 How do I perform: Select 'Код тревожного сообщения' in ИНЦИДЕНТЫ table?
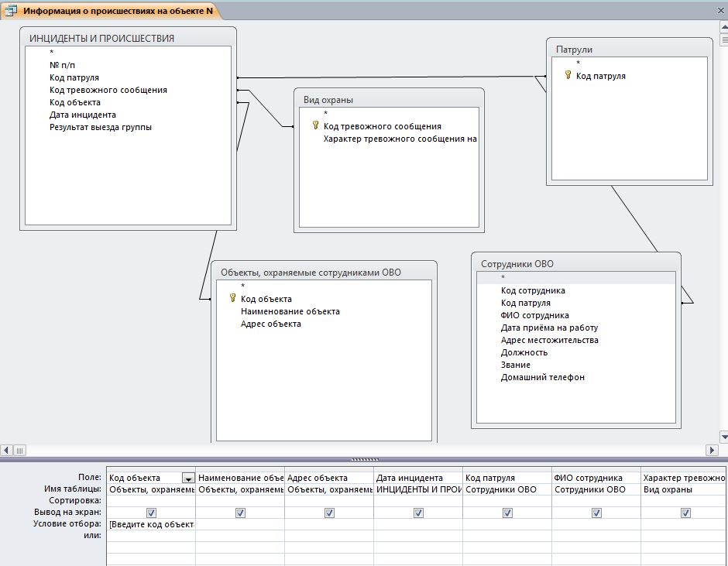pyautogui.click(x=108, y=90)
